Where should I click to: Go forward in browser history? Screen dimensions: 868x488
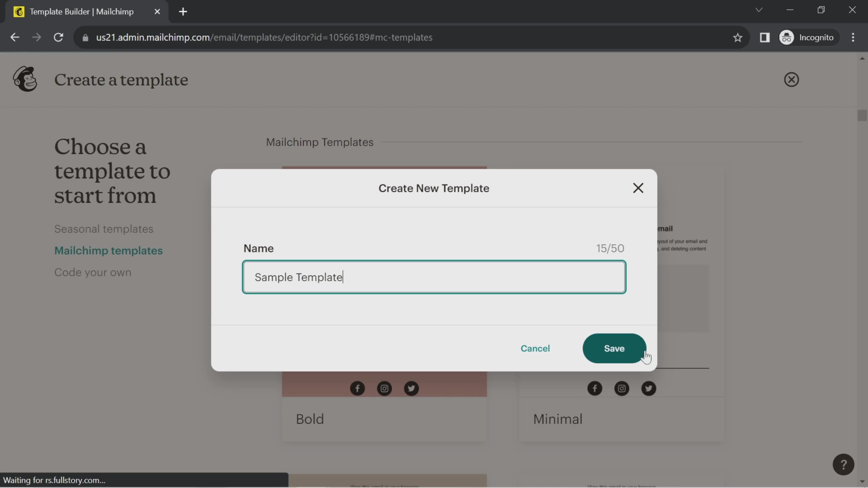36,37
